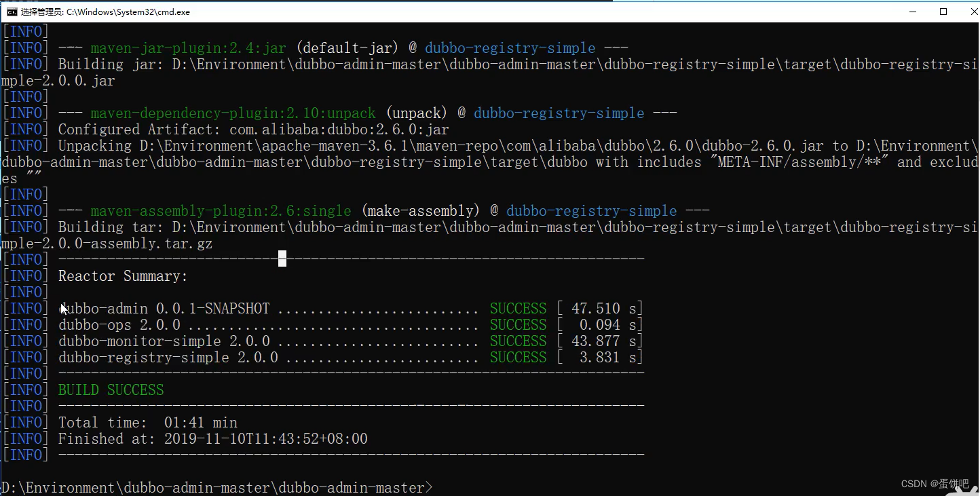This screenshot has width=980, height=496.
Task: Click 'dubbo-admin 0.0.1-SNAPSHOT' text
Action: [164, 309]
